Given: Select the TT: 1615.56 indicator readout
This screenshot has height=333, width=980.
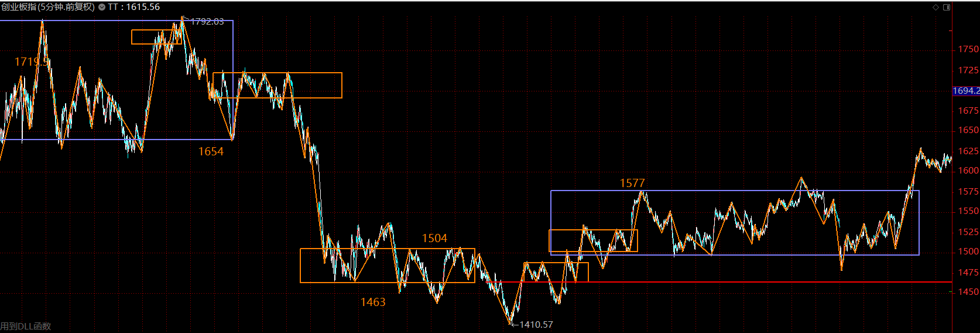Looking at the screenshot, I should (134, 7).
